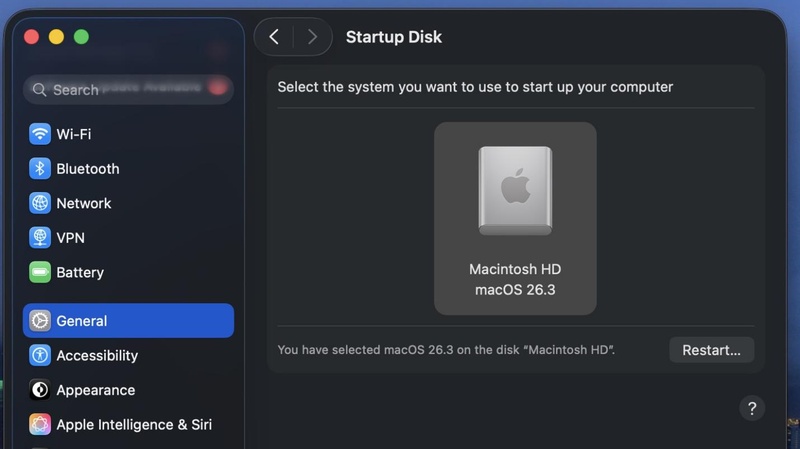Click the "Network" label
The width and height of the screenshot is (800, 449).
coord(84,203)
